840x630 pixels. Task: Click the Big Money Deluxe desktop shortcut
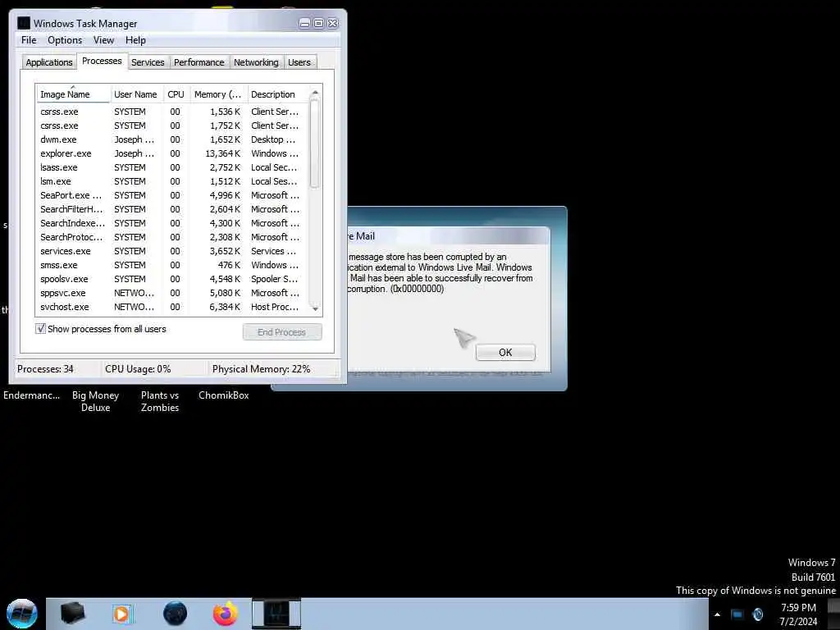(95, 401)
